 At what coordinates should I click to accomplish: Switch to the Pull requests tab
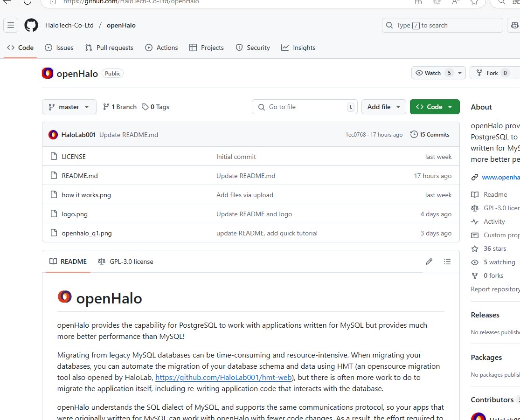[109, 48]
